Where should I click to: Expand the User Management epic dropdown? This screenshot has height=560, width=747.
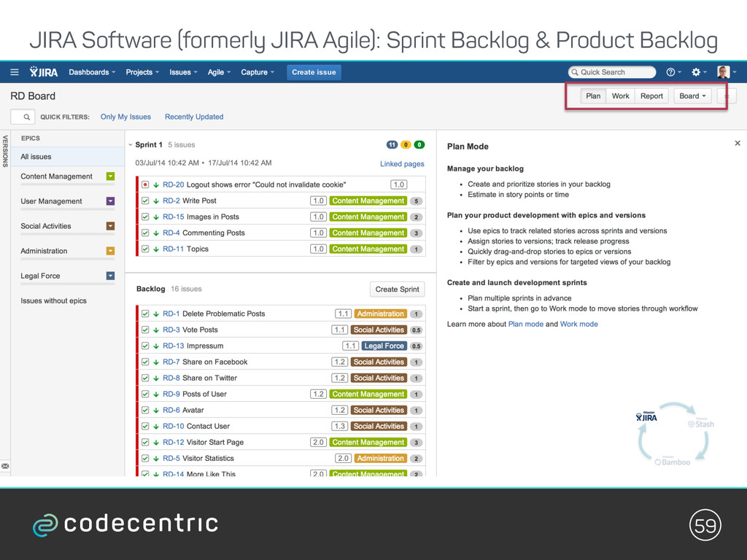[x=111, y=201]
